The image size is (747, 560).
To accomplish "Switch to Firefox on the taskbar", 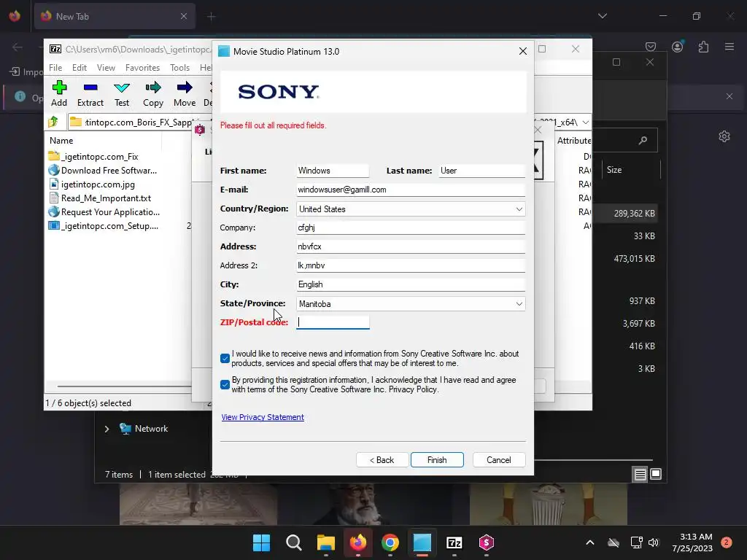I will click(x=357, y=542).
